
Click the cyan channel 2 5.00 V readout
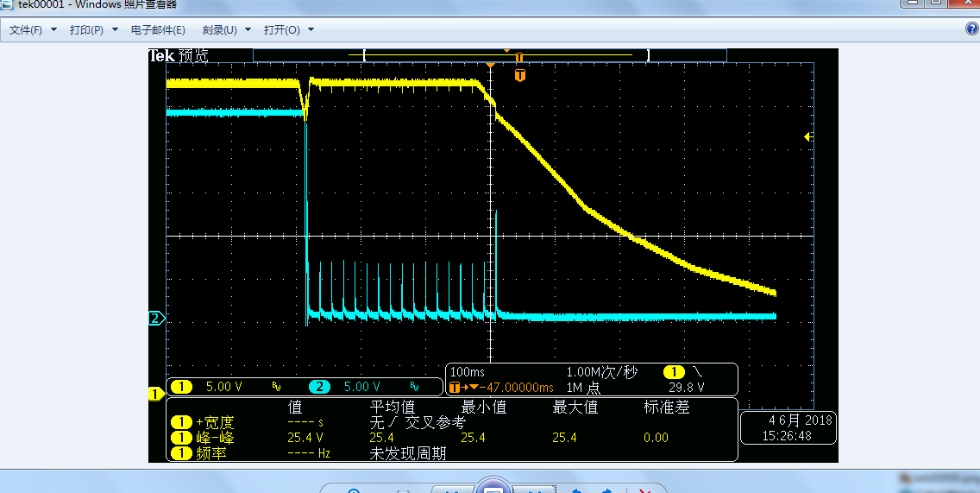coord(361,387)
